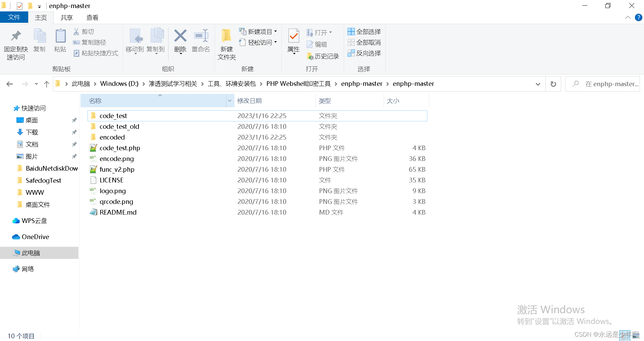The image size is (644, 341).
Task: Expand the breadcrumb arrow after Windows (D:)
Action: pos(144,84)
